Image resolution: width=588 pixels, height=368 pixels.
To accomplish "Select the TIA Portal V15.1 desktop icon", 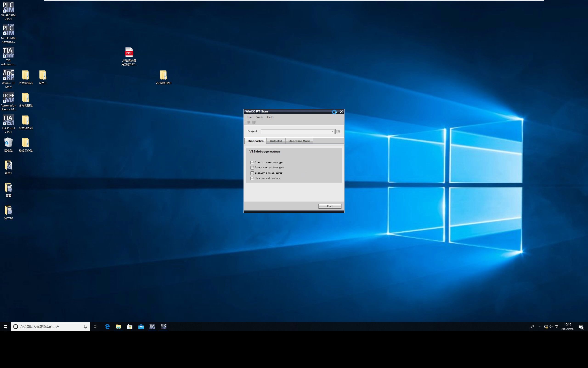I will (8, 124).
